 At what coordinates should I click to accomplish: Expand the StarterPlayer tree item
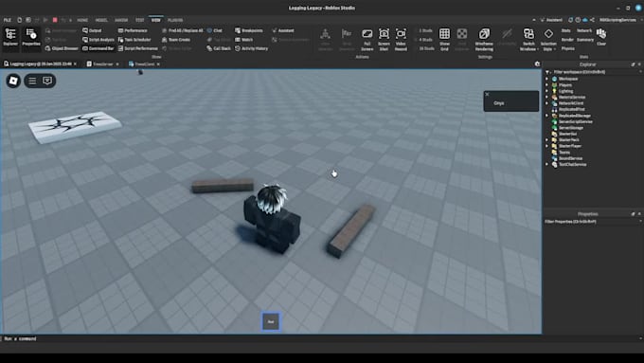pyautogui.click(x=546, y=146)
